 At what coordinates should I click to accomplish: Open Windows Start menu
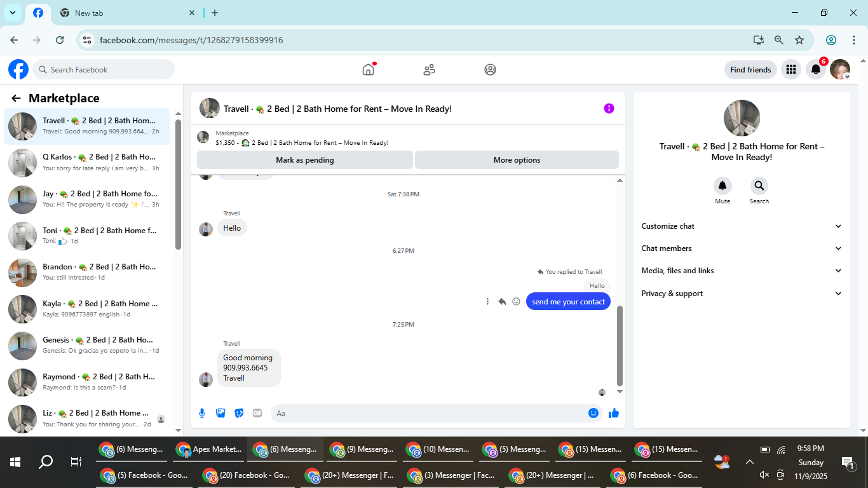(x=15, y=462)
